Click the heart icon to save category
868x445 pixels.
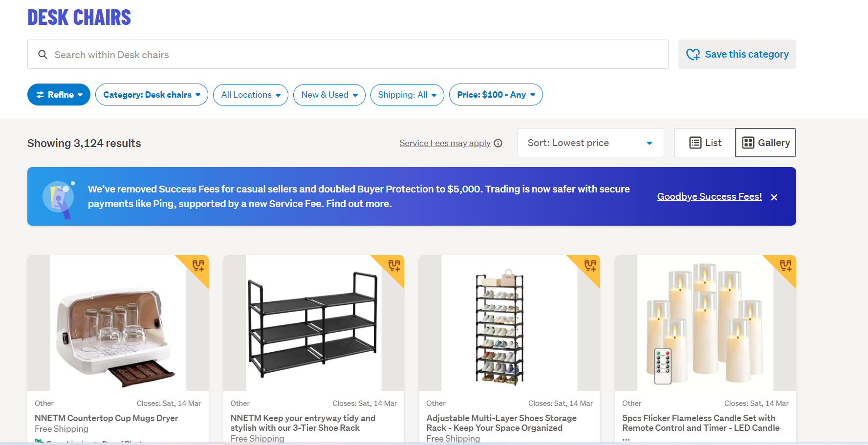coord(693,54)
